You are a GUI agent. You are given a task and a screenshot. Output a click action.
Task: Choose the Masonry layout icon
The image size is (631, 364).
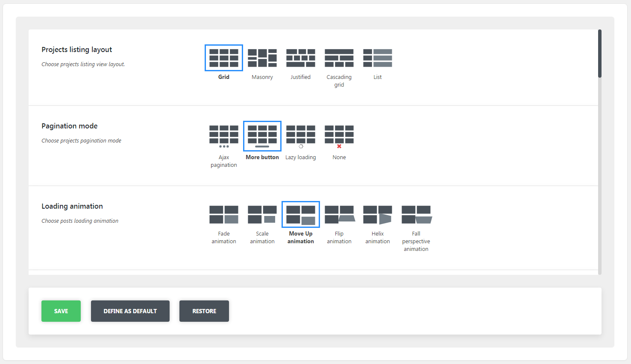pyautogui.click(x=262, y=58)
